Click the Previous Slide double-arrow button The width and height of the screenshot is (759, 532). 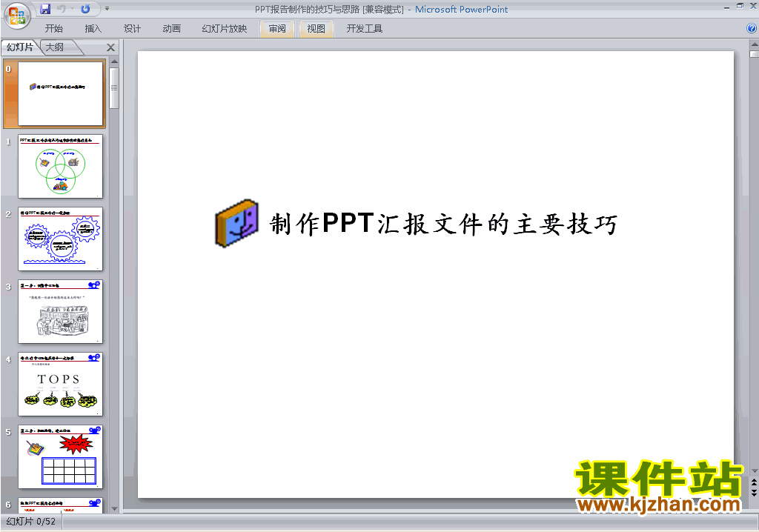click(x=754, y=482)
